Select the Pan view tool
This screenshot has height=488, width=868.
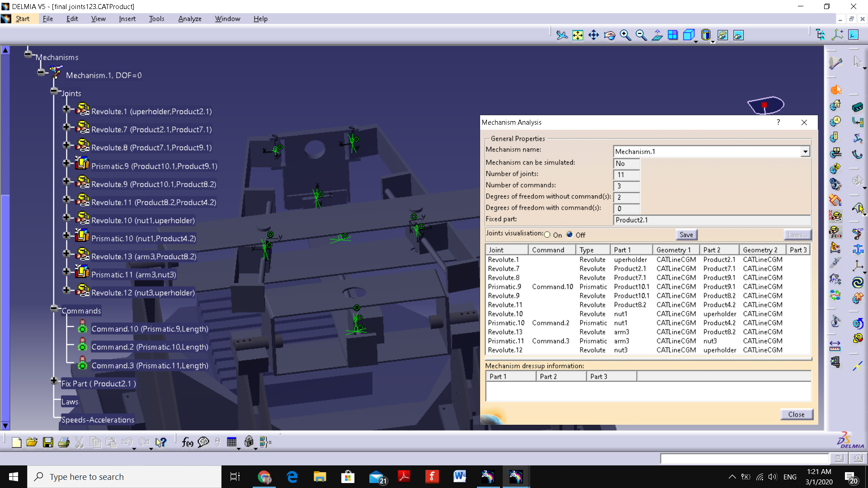(594, 35)
